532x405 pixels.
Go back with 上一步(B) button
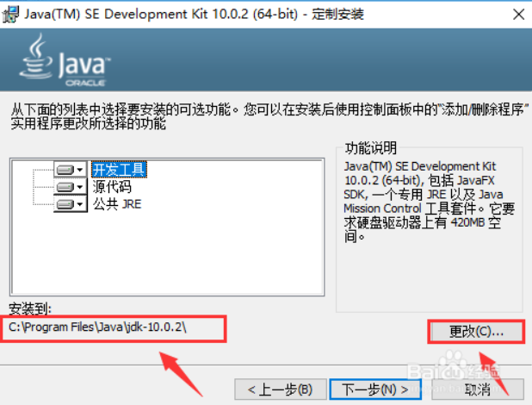tap(281, 389)
